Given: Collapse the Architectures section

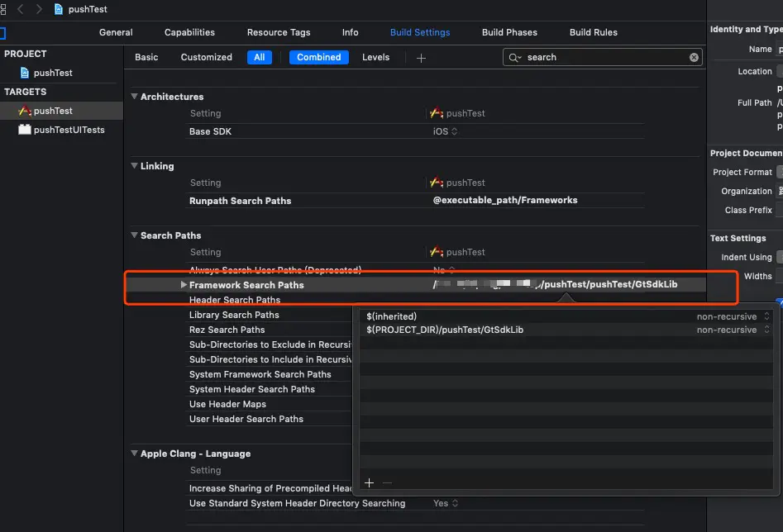Looking at the screenshot, I should (x=134, y=97).
